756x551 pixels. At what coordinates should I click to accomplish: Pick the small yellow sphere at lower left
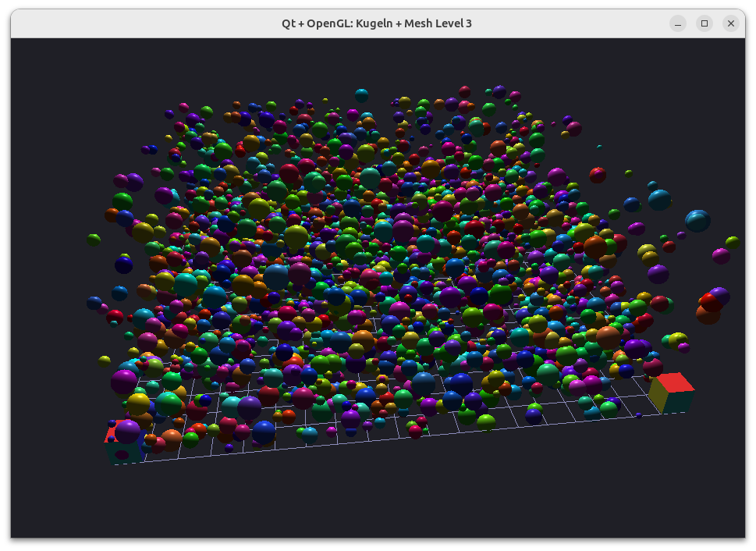(105, 361)
